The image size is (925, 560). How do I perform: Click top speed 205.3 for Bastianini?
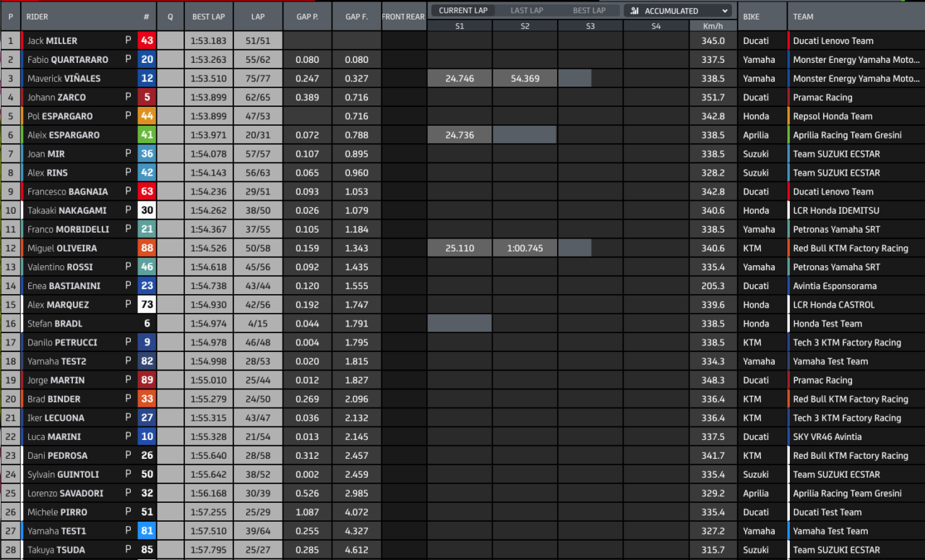tap(713, 286)
